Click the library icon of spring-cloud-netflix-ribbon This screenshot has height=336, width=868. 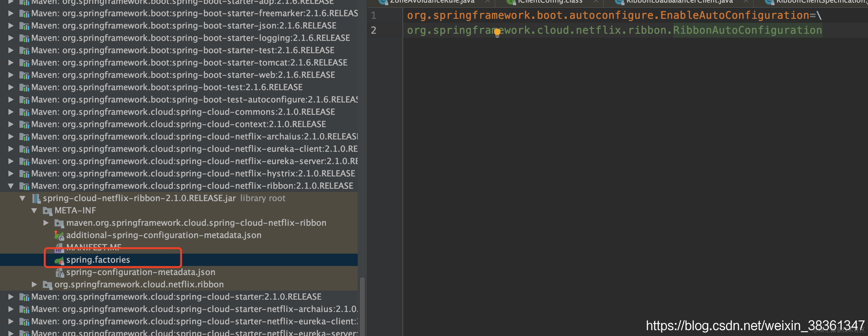pos(24,186)
